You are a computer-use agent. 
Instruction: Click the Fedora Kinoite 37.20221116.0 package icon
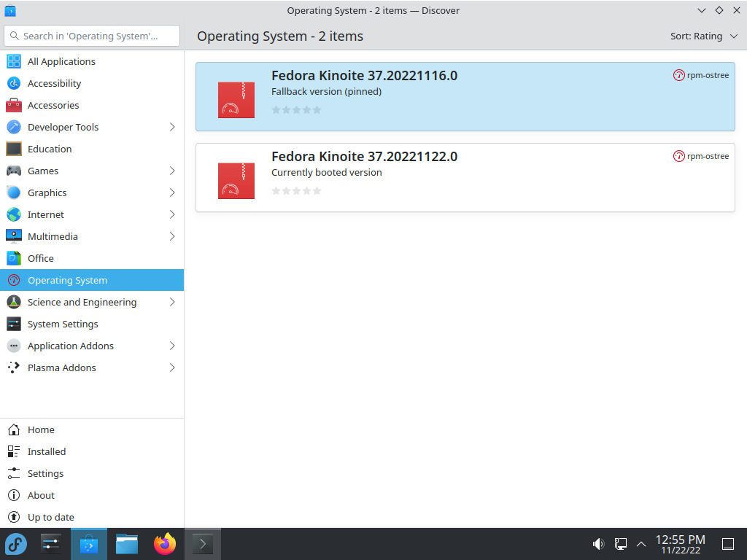coord(236,100)
